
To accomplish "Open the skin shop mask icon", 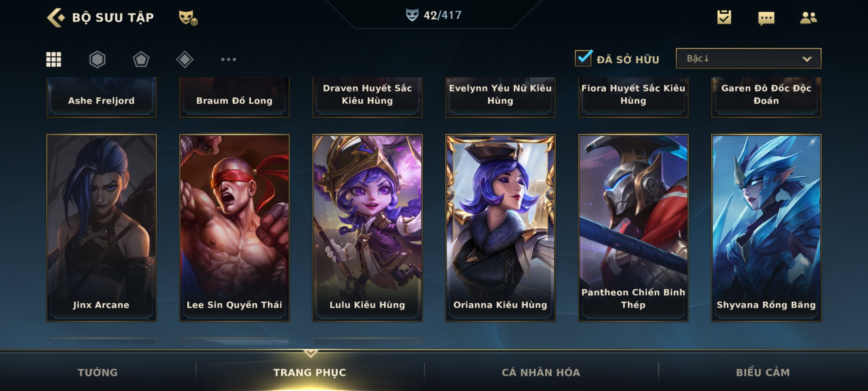I will [x=188, y=18].
